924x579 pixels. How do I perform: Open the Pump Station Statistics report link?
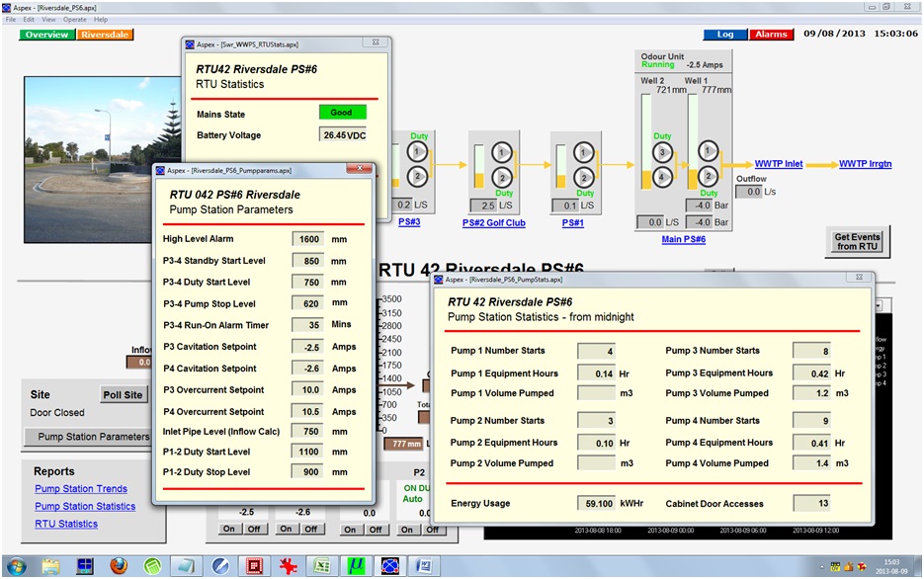coord(85,506)
